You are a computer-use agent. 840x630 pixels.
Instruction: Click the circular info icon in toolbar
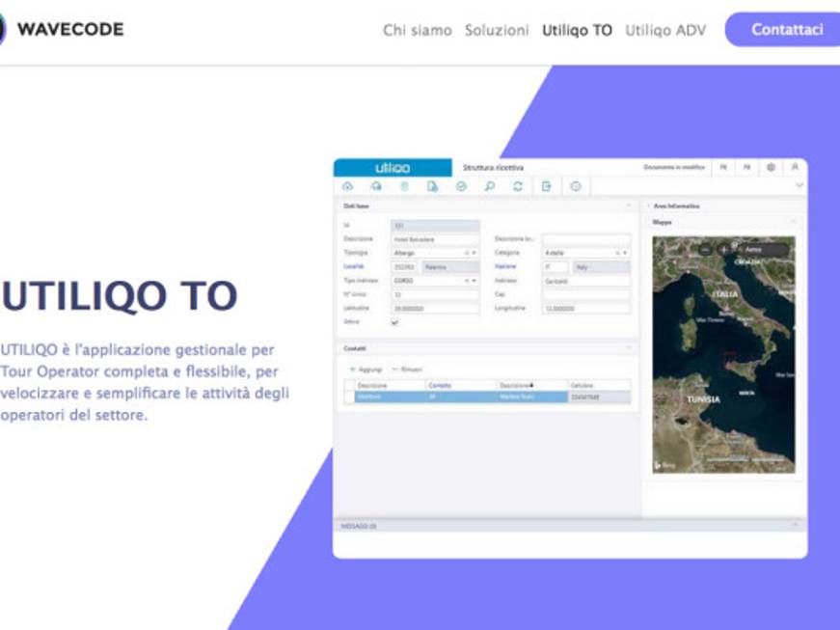point(576,186)
